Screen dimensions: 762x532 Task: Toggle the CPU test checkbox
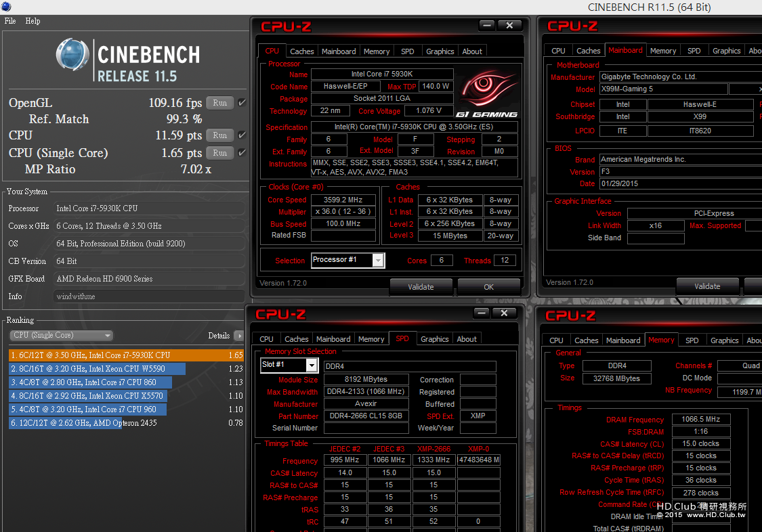242,135
